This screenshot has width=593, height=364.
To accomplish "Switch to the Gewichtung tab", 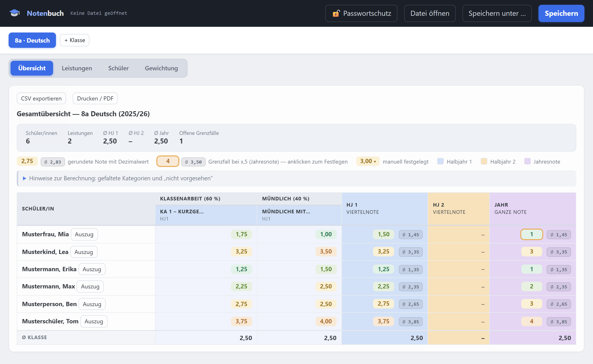I will click(161, 68).
